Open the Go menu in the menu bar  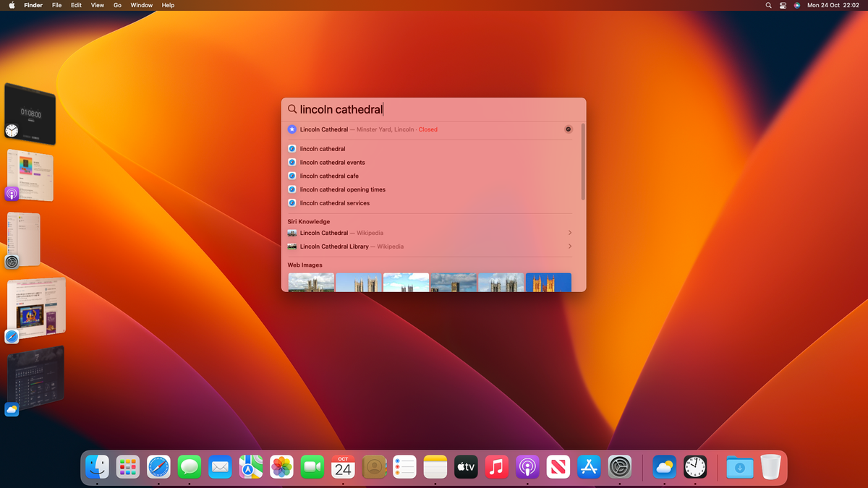coord(117,5)
